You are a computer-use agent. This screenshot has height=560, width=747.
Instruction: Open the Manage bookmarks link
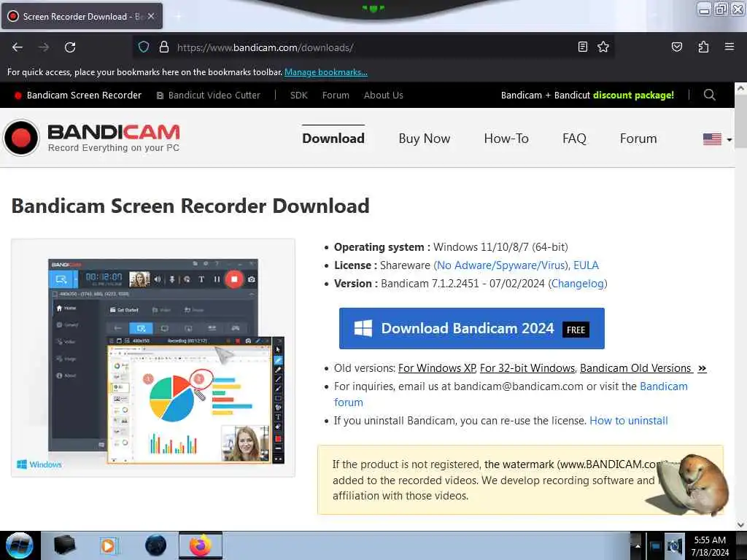[x=326, y=72]
